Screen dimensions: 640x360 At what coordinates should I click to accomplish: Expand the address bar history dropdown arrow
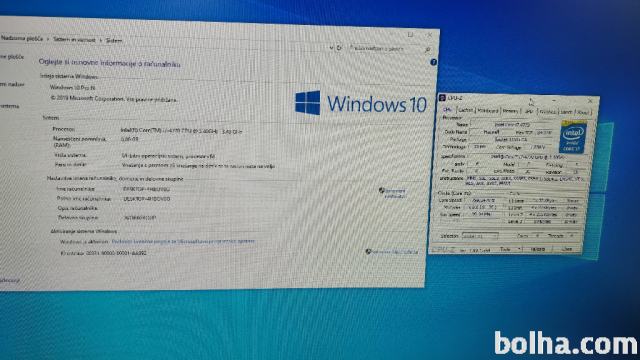331,48
